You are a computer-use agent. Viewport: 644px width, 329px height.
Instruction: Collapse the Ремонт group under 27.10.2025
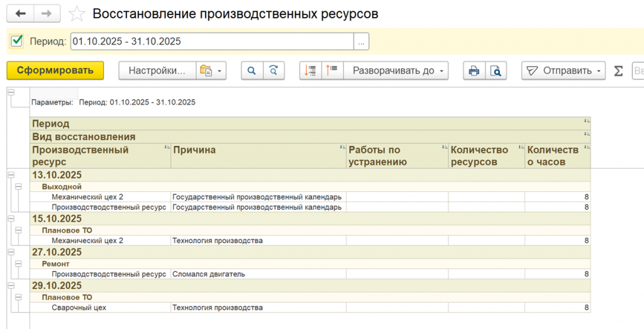(18, 264)
